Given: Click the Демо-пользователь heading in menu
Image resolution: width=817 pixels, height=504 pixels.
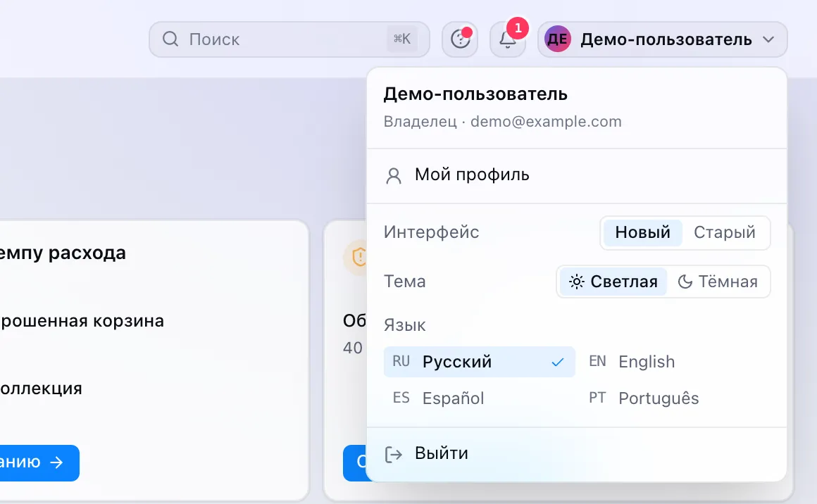Looking at the screenshot, I should (475, 94).
